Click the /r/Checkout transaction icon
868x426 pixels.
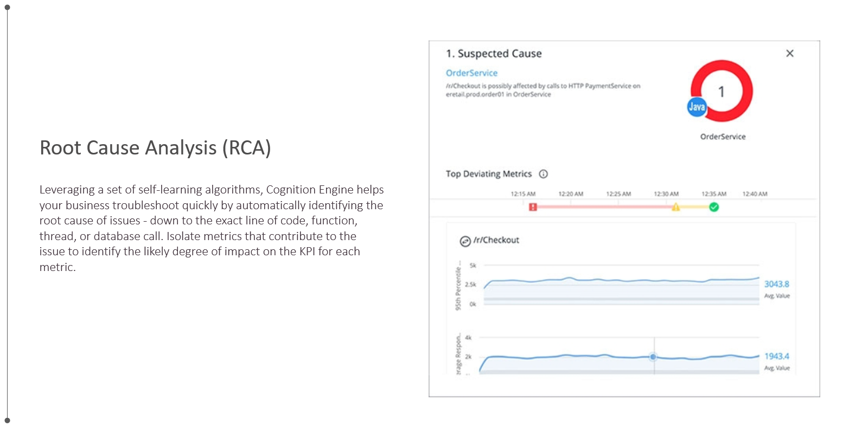click(465, 241)
